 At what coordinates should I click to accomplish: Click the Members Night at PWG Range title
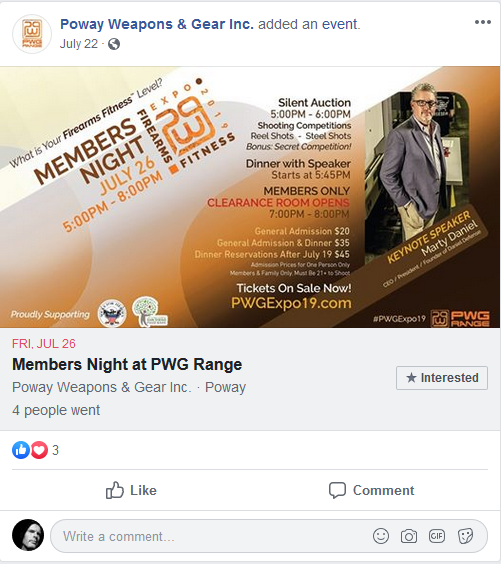click(x=127, y=364)
